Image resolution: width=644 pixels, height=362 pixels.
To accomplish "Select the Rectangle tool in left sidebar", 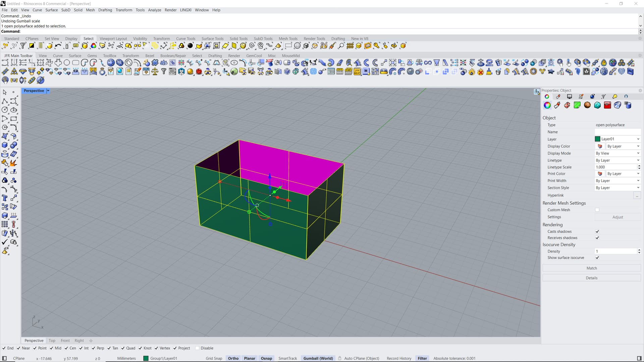I will point(13,119).
